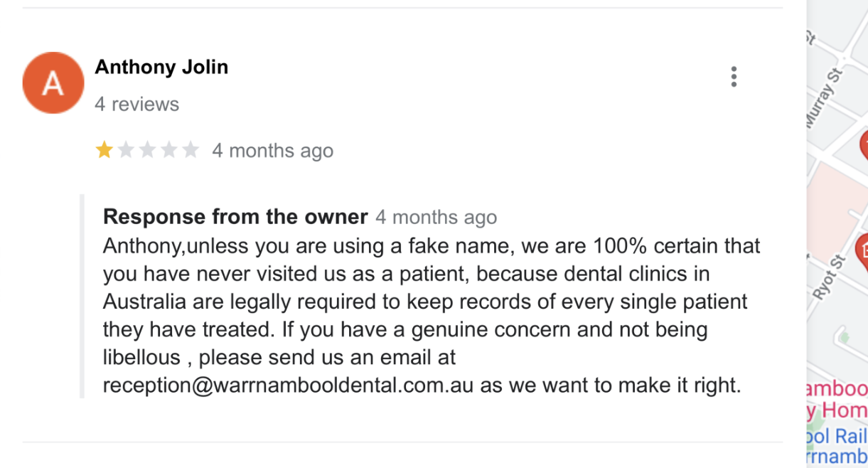
Task: Click the warrnambooldental.com.au email address
Action: [289, 385]
